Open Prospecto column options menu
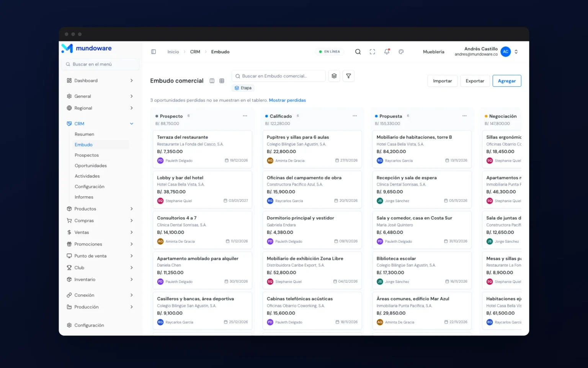This screenshot has width=588, height=368. point(245,116)
